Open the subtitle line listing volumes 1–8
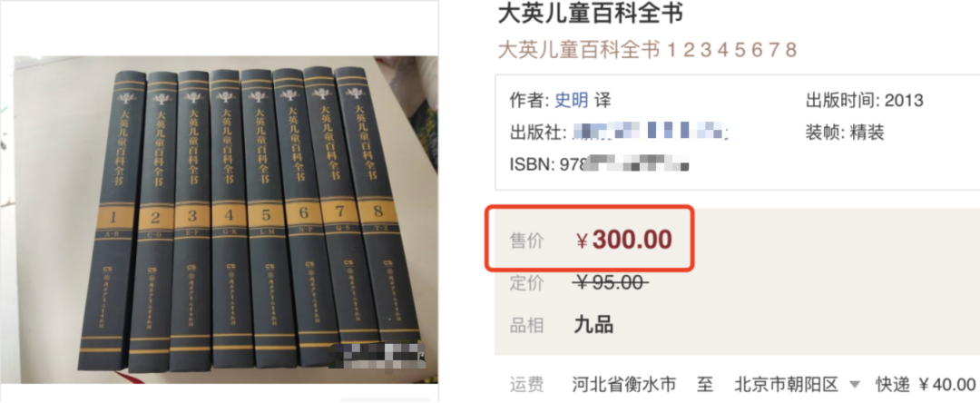Viewport: 980px width, 403px height. pos(648,49)
